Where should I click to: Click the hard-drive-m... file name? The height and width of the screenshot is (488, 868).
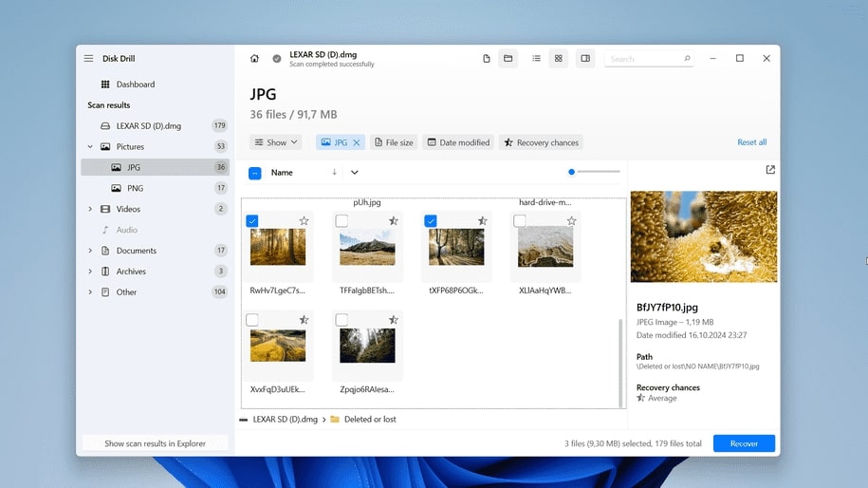tap(545, 202)
